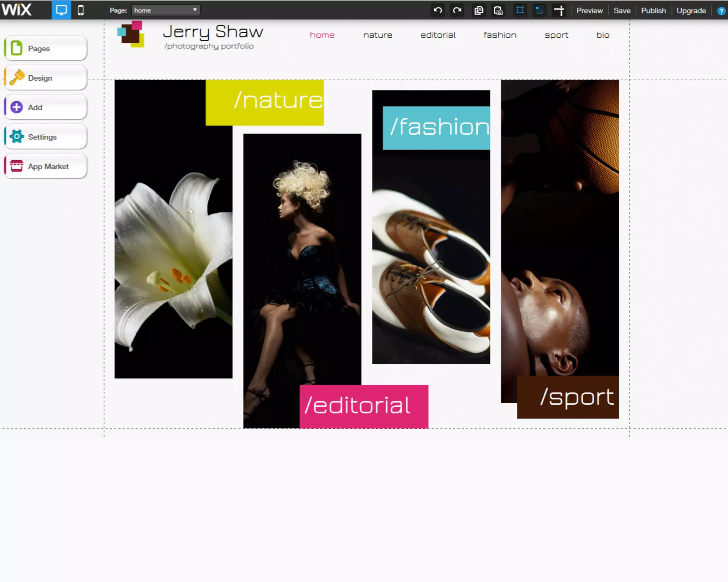Screen dimensions: 728x582
Task: Click the yellow /nature color box
Action: [x=264, y=102]
